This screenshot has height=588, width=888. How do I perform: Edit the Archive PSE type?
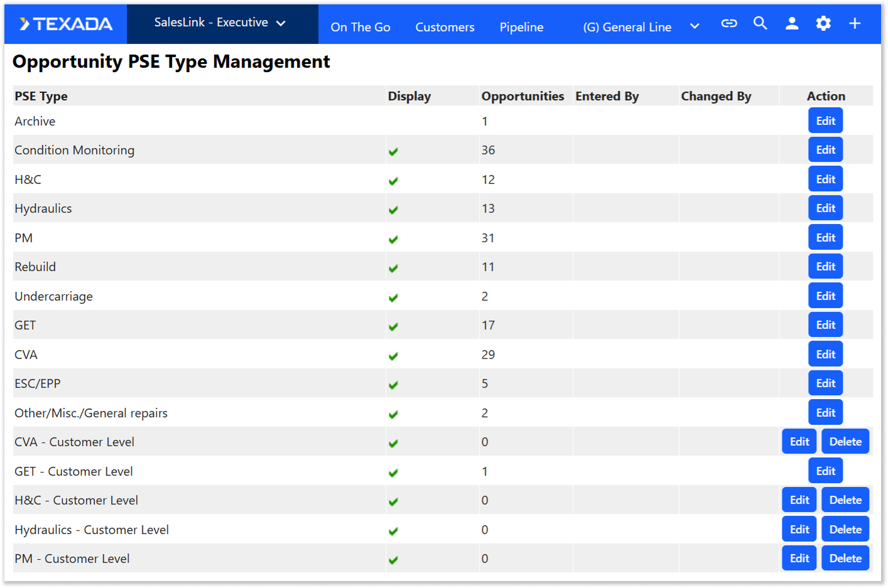825,121
